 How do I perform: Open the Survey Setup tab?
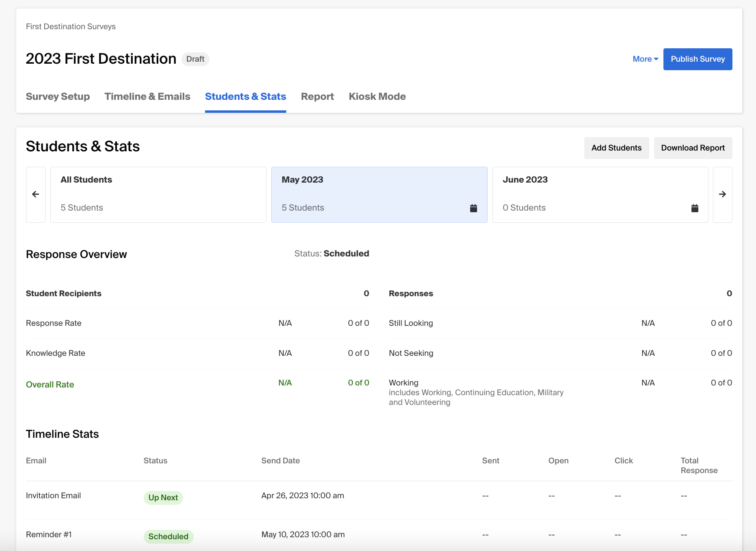click(x=58, y=97)
